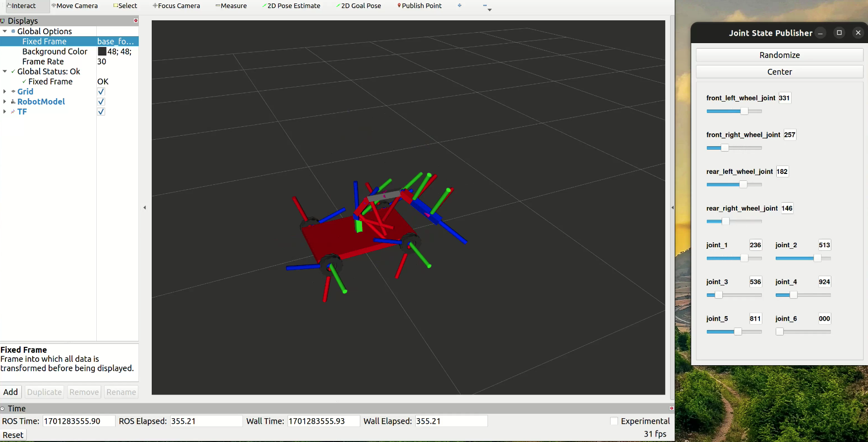Activate the Move Camera tool
Viewport: 868px width, 442px height.
coord(75,6)
